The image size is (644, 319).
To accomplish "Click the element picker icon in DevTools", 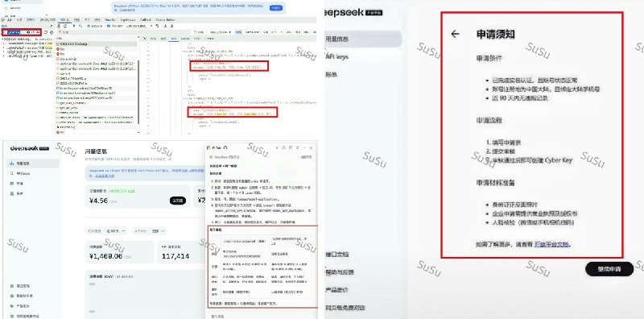I will pyautogui.click(x=3, y=19).
